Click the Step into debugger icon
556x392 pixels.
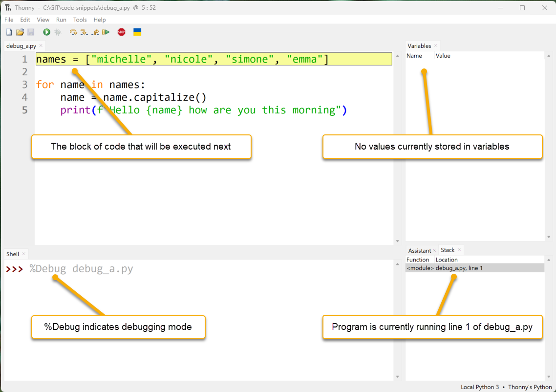84,32
